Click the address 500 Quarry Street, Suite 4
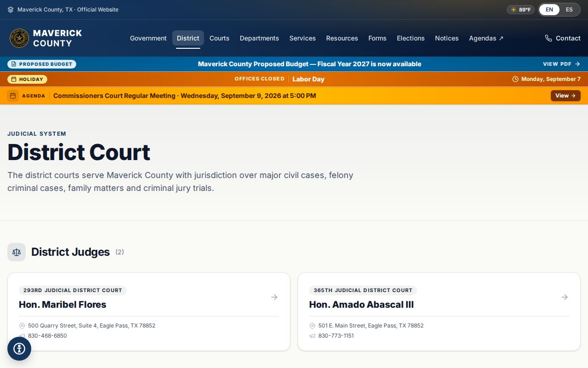Image resolution: width=588 pixels, height=368 pixels. [x=91, y=326]
